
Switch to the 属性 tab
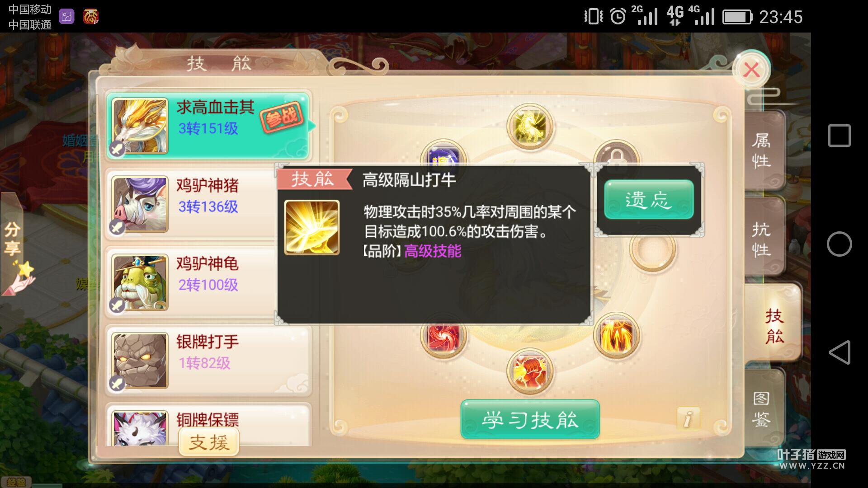(x=762, y=150)
